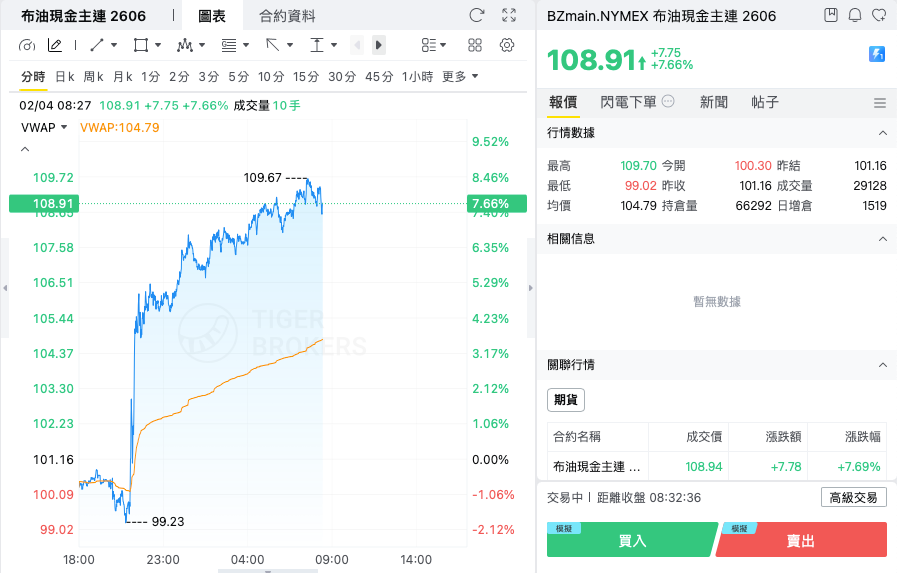The image size is (897, 573).
Task: Click the 漲跌幅 column header
Action: 863,437
